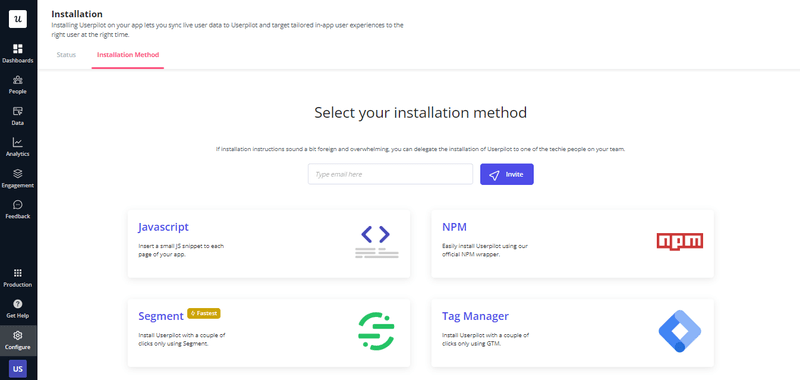800x380 pixels.
Task: Open Feedback chat icon in sidebar
Action: (x=18, y=205)
